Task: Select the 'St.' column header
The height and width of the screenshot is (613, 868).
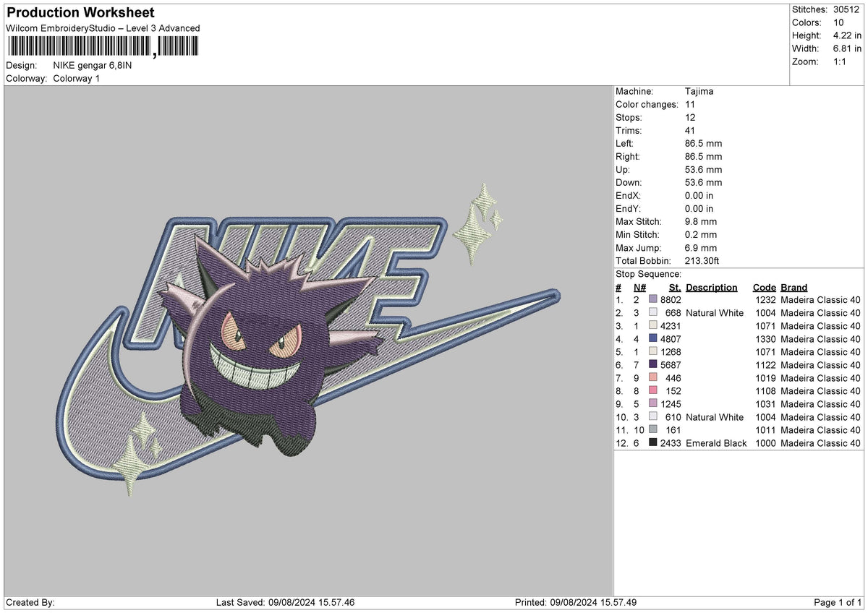Action: coord(676,288)
